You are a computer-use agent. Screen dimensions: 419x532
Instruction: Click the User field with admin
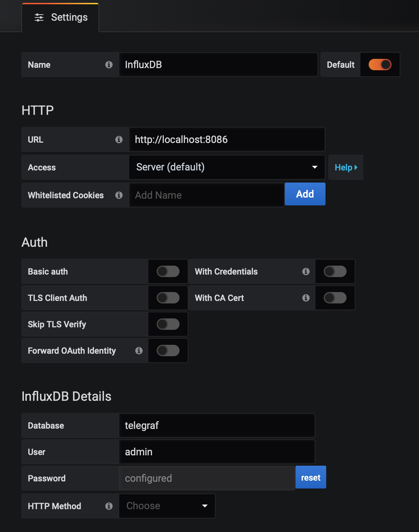pos(217,452)
